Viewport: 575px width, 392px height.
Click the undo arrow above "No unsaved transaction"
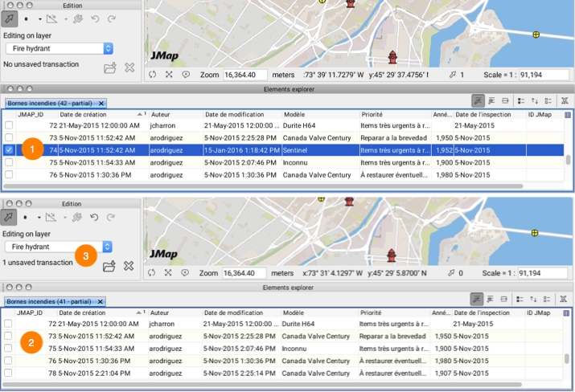tap(95, 17)
